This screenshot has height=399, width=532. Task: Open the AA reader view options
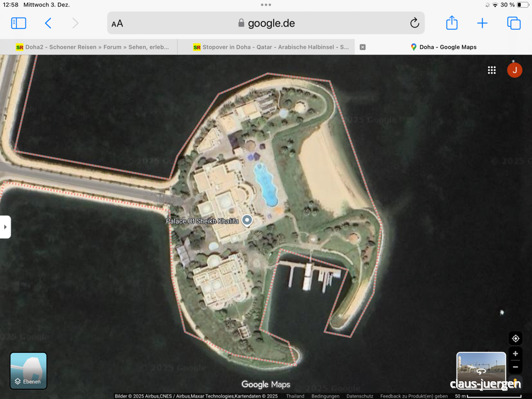tap(117, 24)
